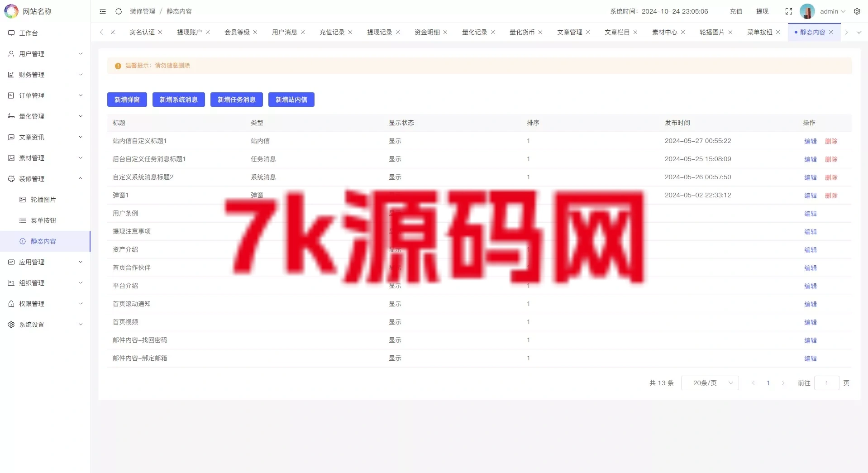The height and width of the screenshot is (473, 868).
Task: Edit the 用户条例 row
Action: pos(811,214)
